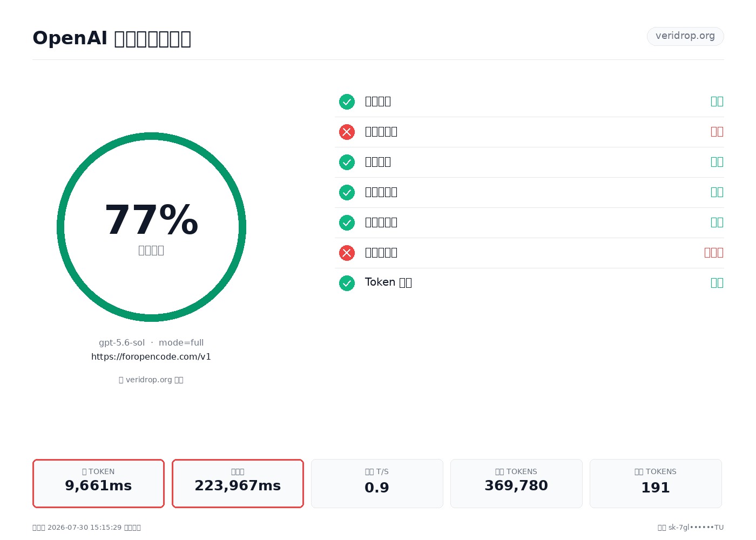Click the topmost green check icon in checklist
The image size is (756, 540).
[347, 102]
